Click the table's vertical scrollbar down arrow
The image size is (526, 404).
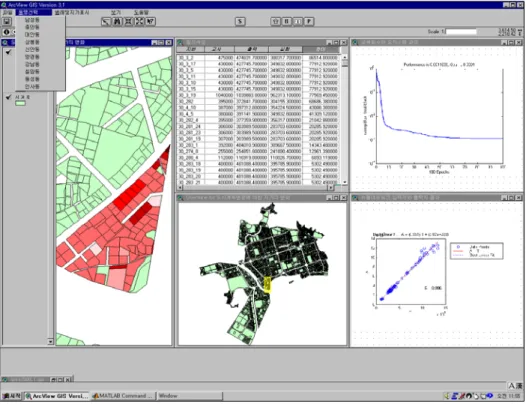pyautogui.click(x=345, y=182)
